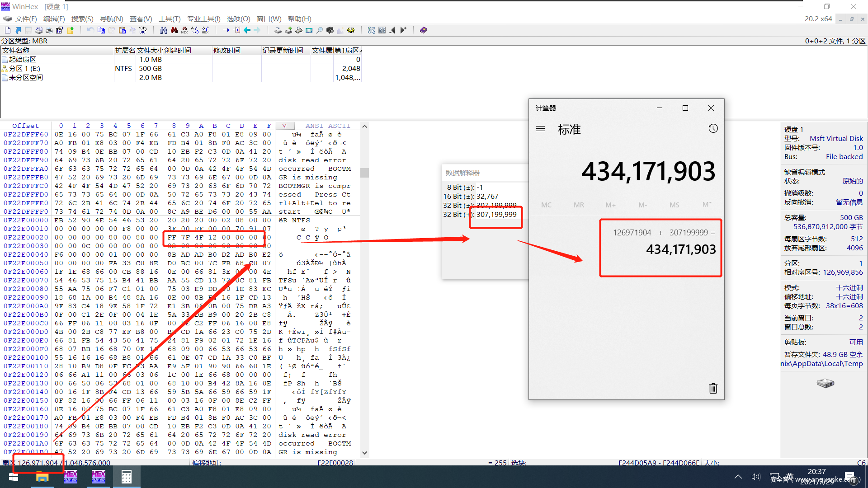Select 分区 1 (E:) partition row
The image size is (868, 488).
(25, 69)
